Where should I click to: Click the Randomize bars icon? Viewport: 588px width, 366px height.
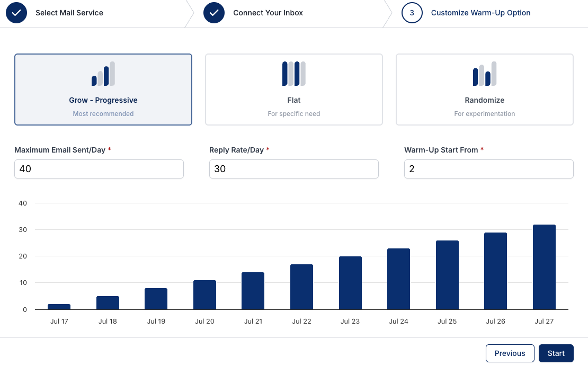[485, 74]
